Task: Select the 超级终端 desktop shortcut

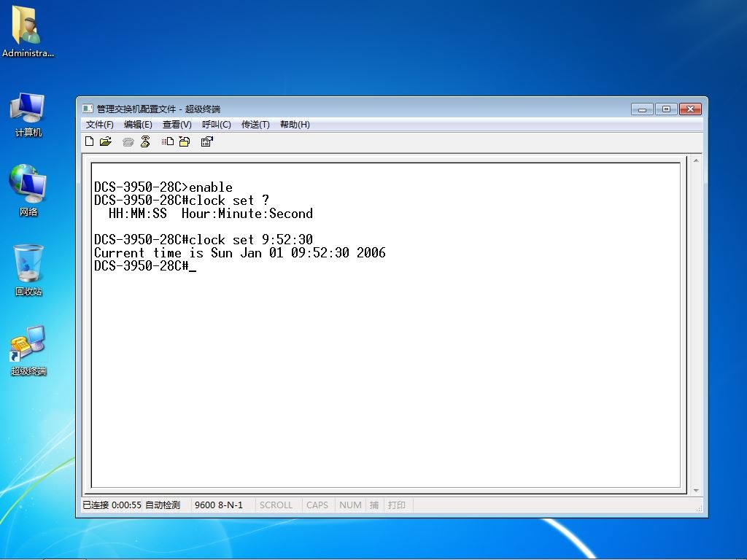Action: 28,351
